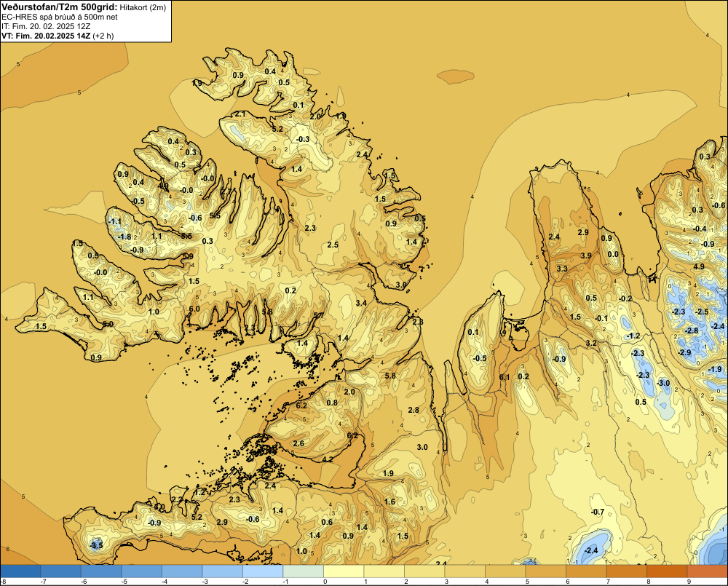Click the 2.2 temperature value
Screen dimensions: 728x586
coord(177,499)
